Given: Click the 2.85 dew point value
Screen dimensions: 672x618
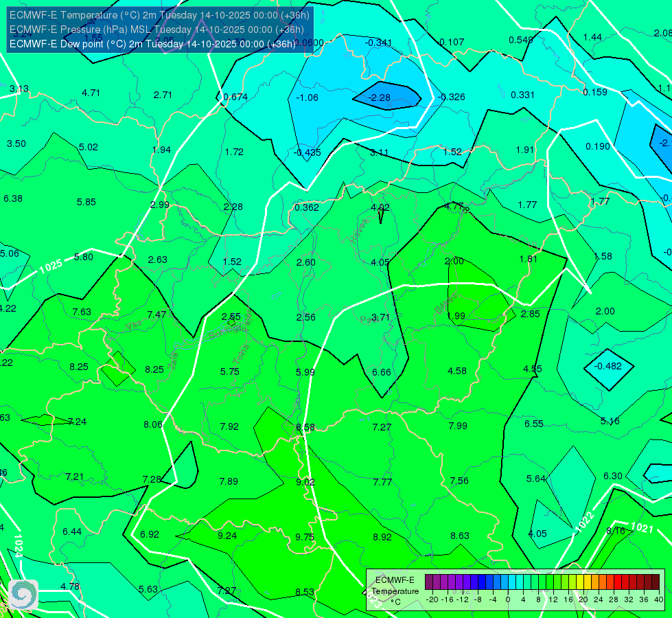Looking at the screenshot, I should (530, 314).
